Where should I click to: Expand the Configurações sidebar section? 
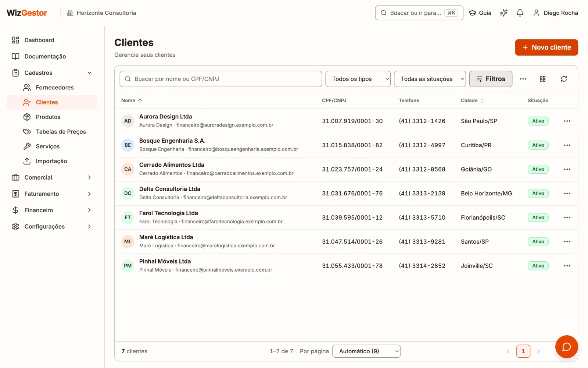52,227
